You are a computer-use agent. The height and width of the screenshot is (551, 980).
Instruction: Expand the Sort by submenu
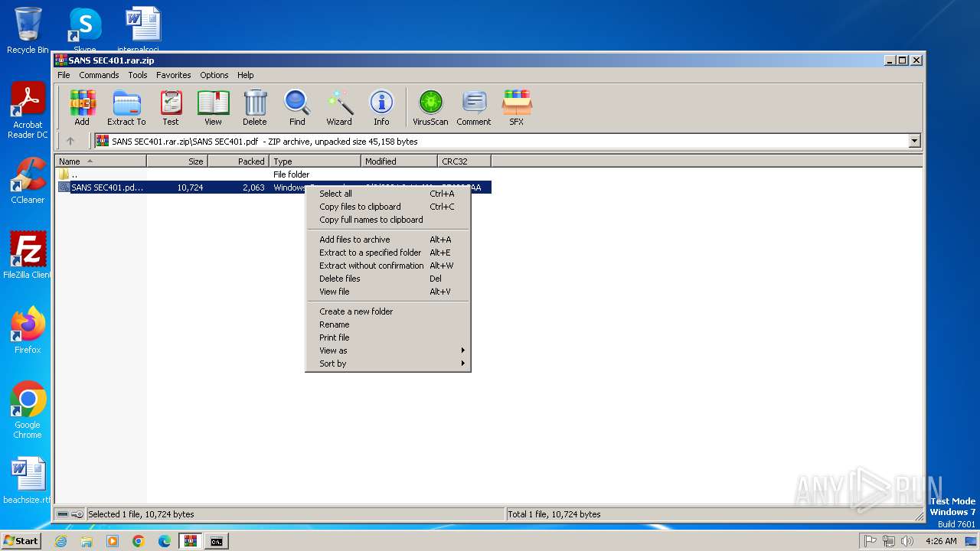(387, 364)
